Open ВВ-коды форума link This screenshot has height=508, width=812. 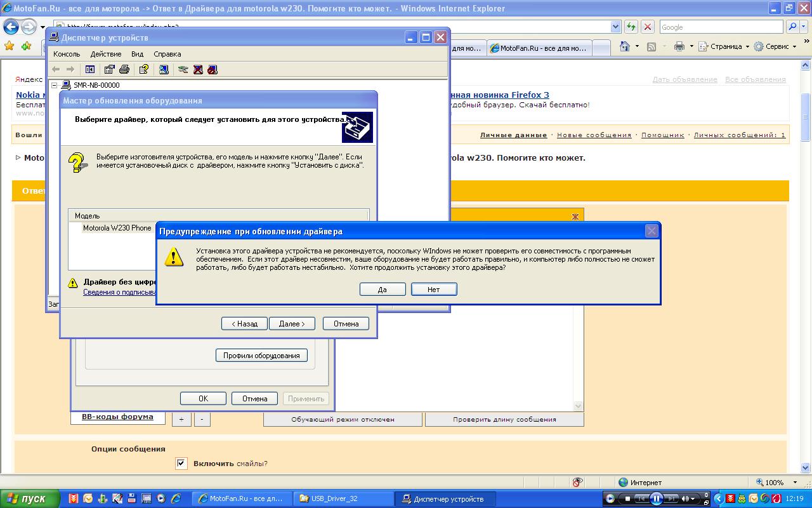tap(117, 417)
